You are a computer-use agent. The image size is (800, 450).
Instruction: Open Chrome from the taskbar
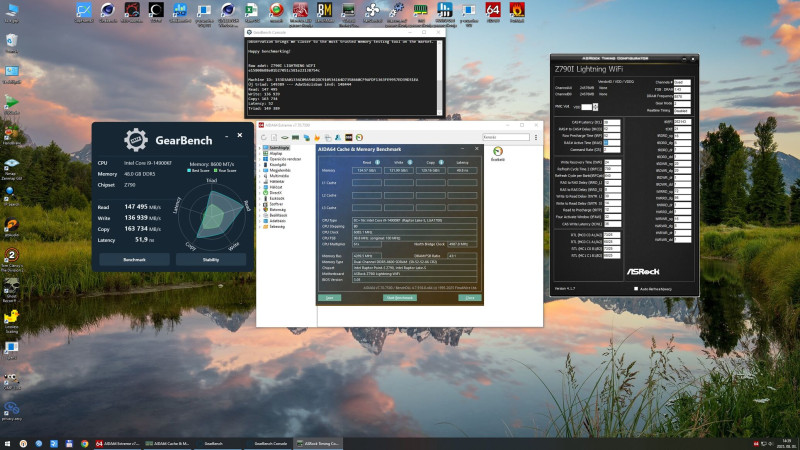[x=85, y=444]
